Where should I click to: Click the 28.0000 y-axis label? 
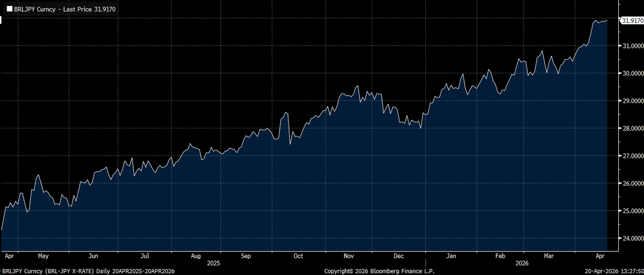click(x=633, y=128)
